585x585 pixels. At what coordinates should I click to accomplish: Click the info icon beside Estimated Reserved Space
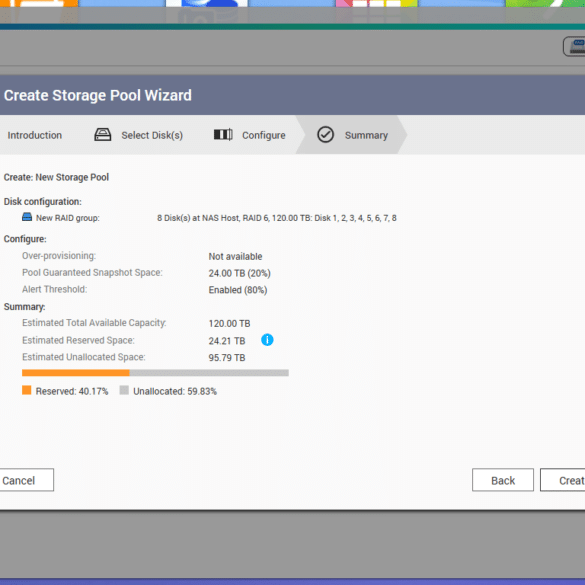tap(267, 340)
